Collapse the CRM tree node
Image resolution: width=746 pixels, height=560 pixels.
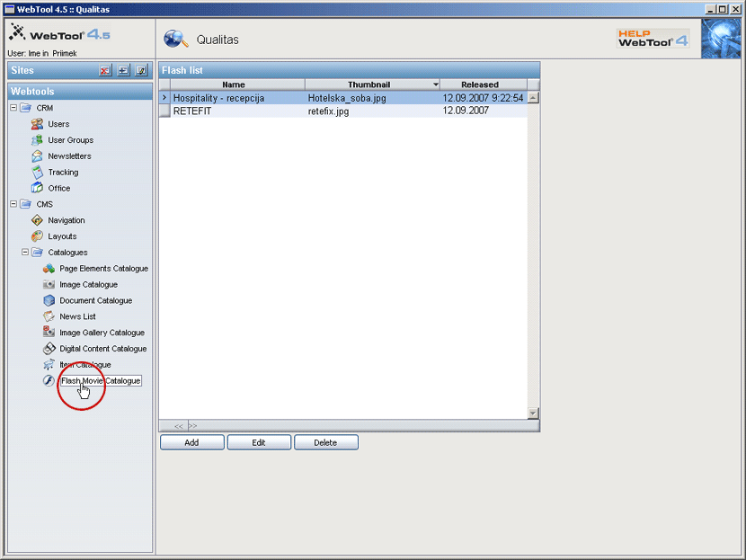pyautogui.click(x=13, y=108)
